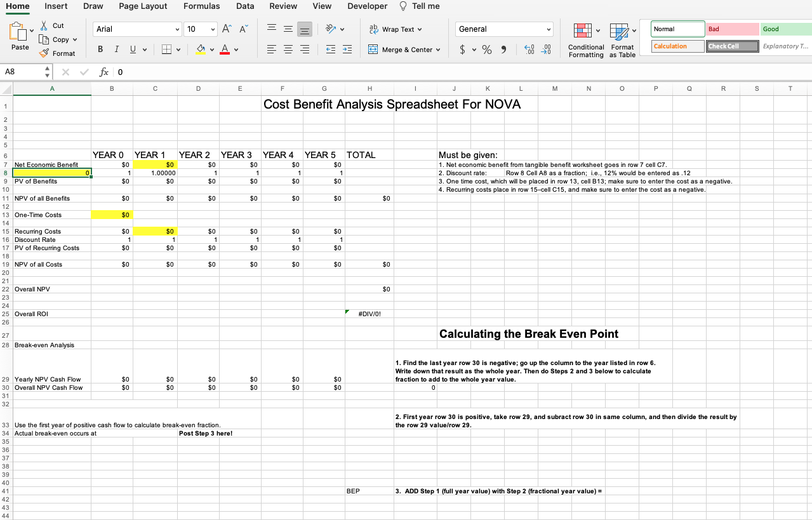
Task: Decrease cell indent
Action: tap(331, 50)
